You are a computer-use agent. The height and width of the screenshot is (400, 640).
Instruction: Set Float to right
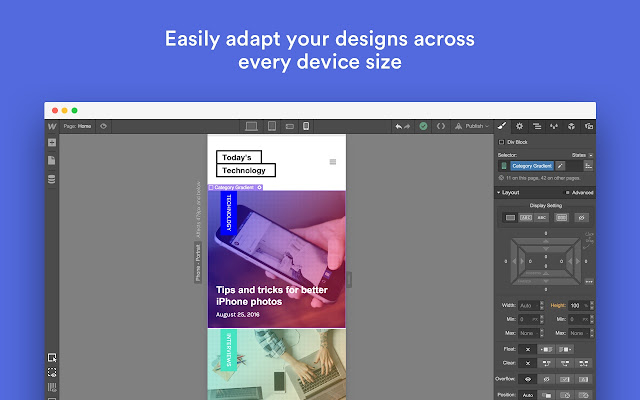(x=565, y=349)
